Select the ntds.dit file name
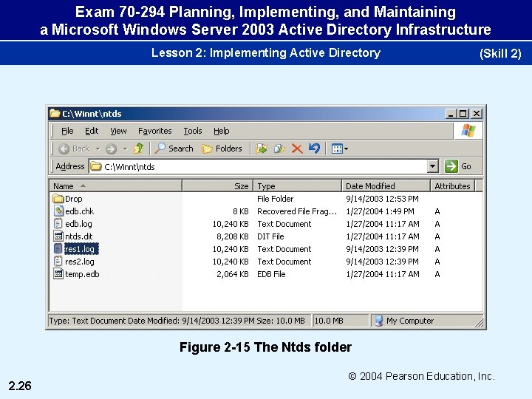The height and width of the screenshot is (399, 532). (79, 236)
